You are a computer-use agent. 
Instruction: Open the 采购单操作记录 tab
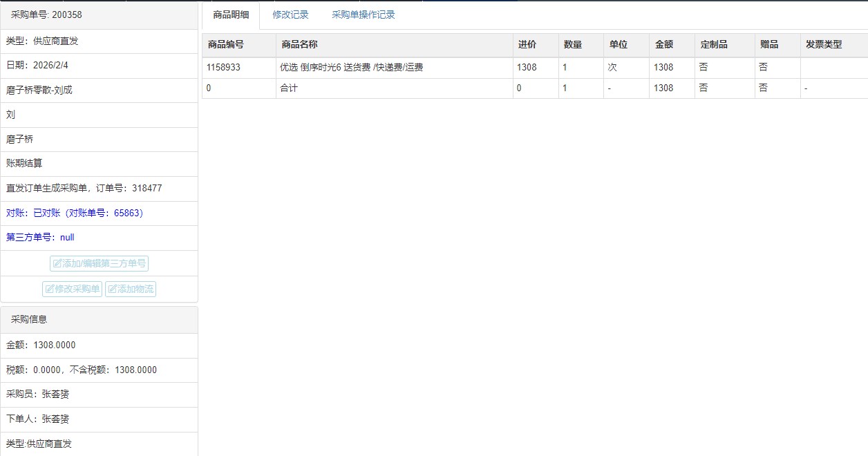pyautogui.click(x=364, y=15)
